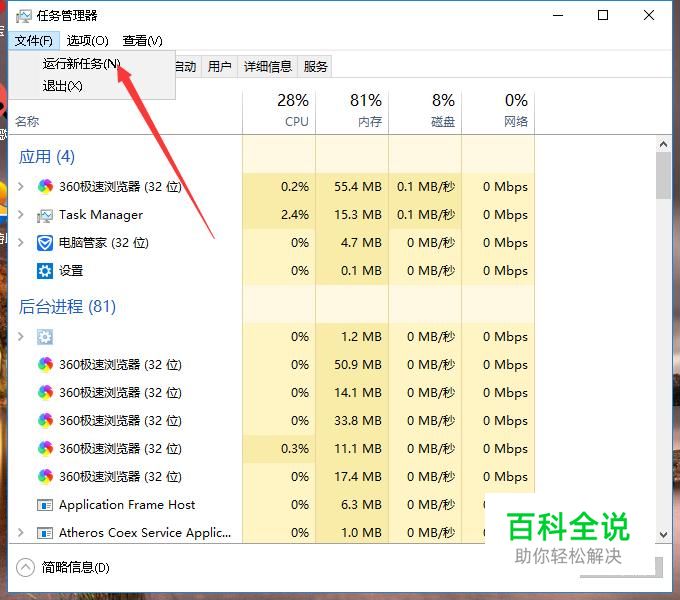Click the Atheros Coex Service icon

45,533
